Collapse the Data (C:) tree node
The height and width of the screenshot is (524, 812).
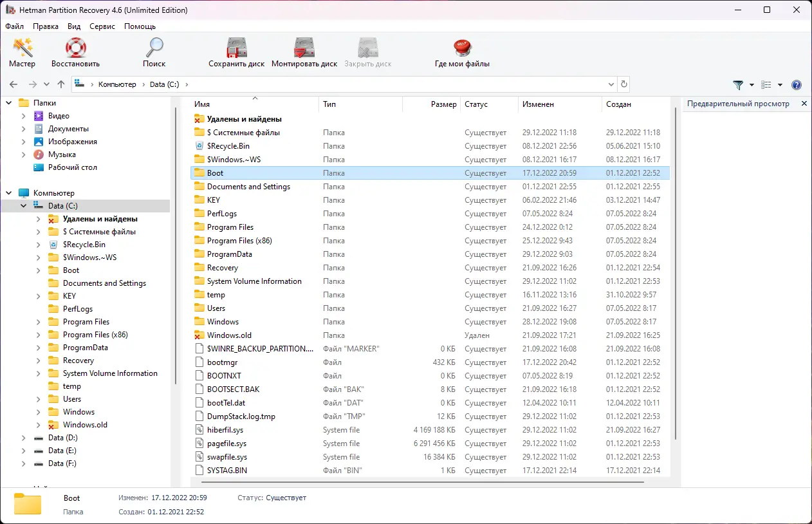24,206
